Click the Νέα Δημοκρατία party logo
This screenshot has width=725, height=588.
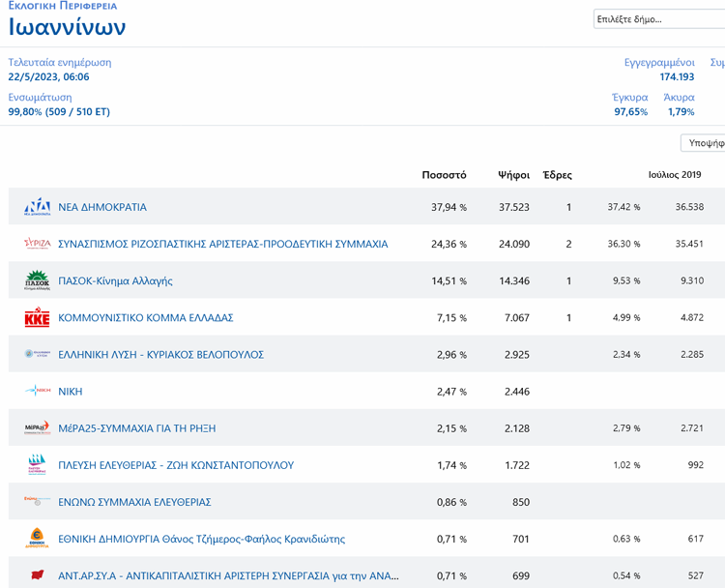point(37,207)
